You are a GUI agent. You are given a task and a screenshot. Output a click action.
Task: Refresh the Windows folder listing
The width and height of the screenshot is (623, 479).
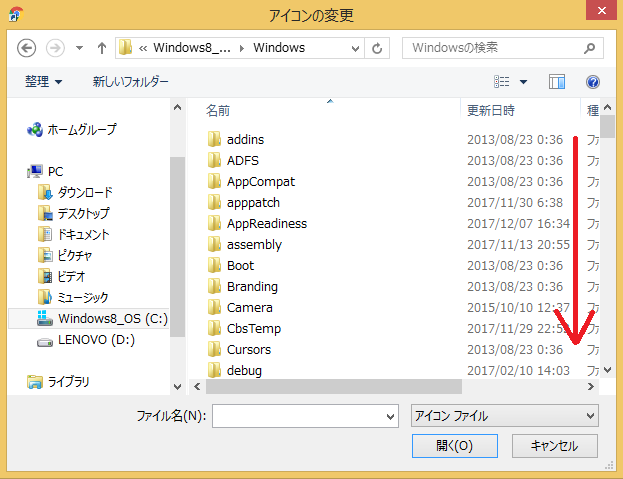(x=377, y=48)
